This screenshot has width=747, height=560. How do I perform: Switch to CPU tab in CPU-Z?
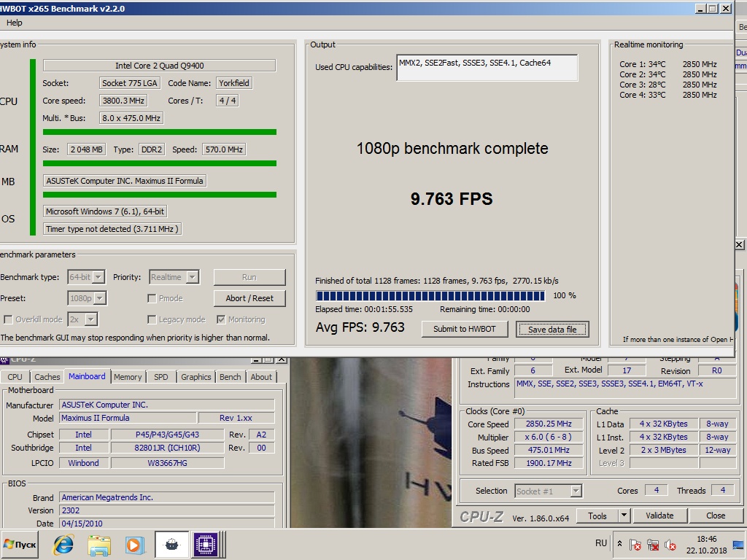tap(15, 377)
